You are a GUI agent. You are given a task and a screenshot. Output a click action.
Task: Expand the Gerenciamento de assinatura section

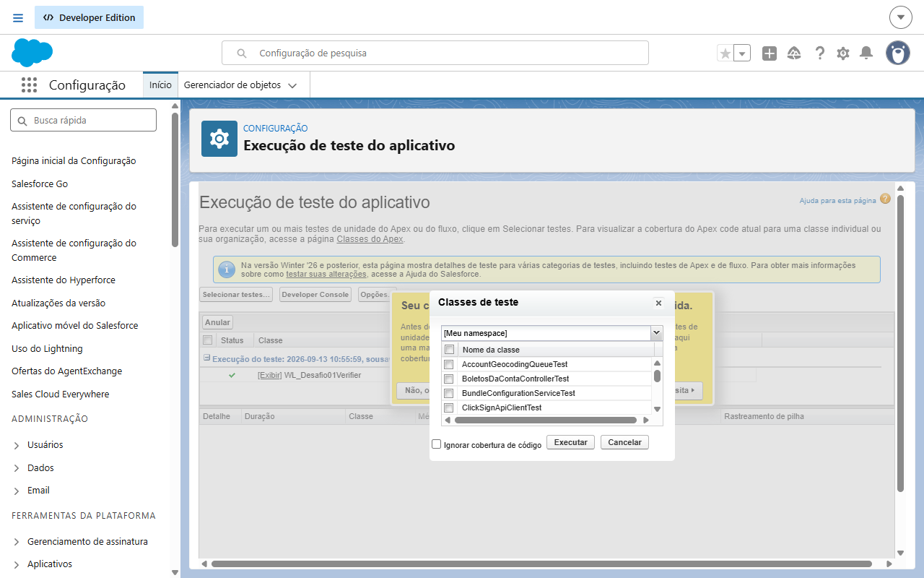click(x=17, y=542)
